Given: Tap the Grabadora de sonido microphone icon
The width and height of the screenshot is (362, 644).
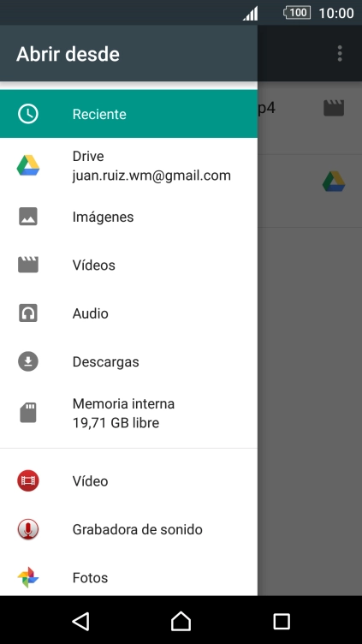Looking at the screenshot, I should coord(28,529).
